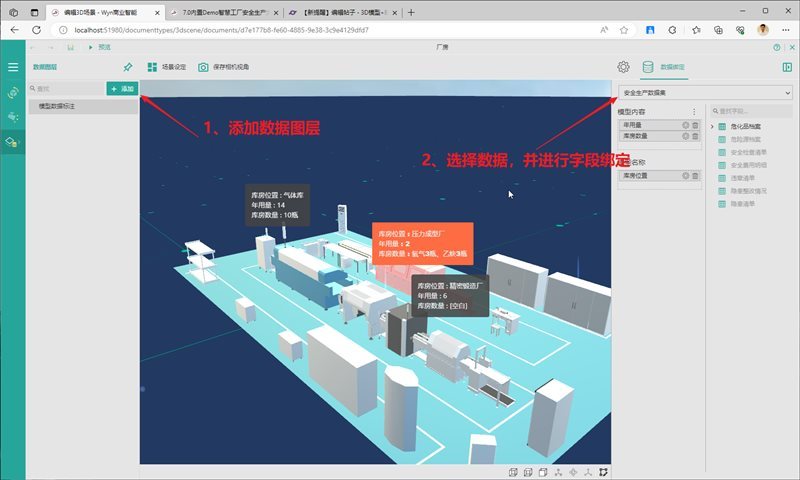The height and width of the screenshot is (480, 800).
Task: Open the browser profile avatar
Action: pos(763,30)
